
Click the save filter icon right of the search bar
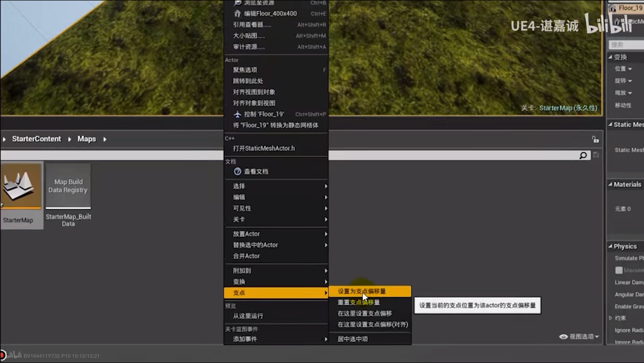[596, 154]
